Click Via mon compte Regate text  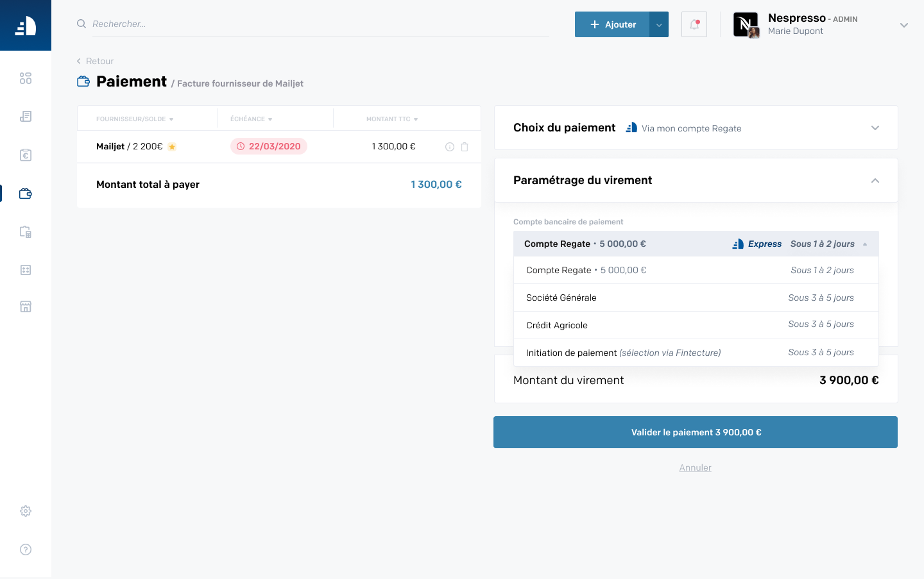[691, 128]
